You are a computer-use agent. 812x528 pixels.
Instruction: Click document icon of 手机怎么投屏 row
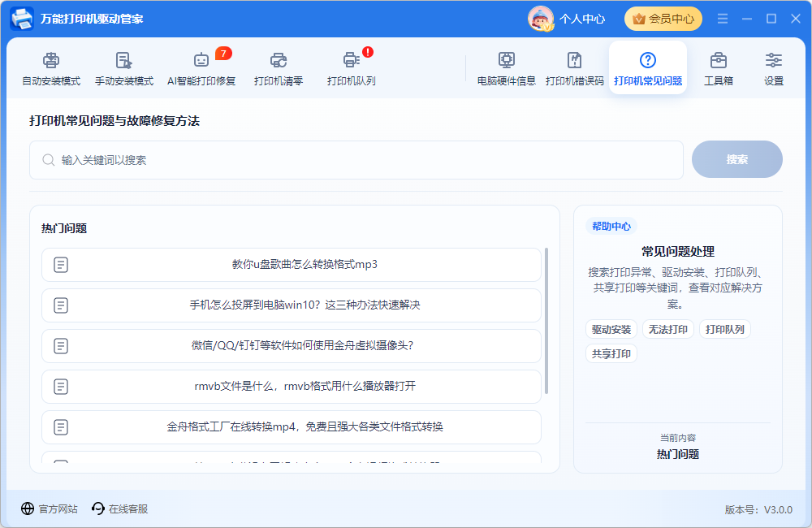[x=61, y=305]
